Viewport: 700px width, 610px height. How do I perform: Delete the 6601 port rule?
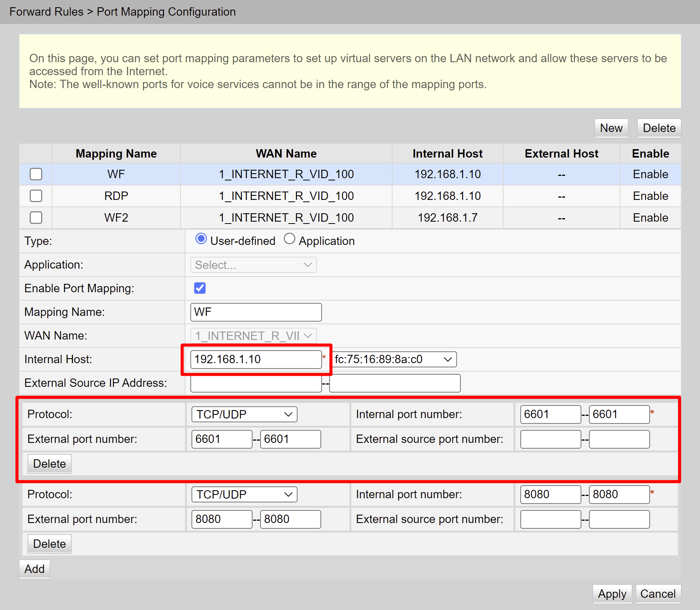[x=49, y=464]
